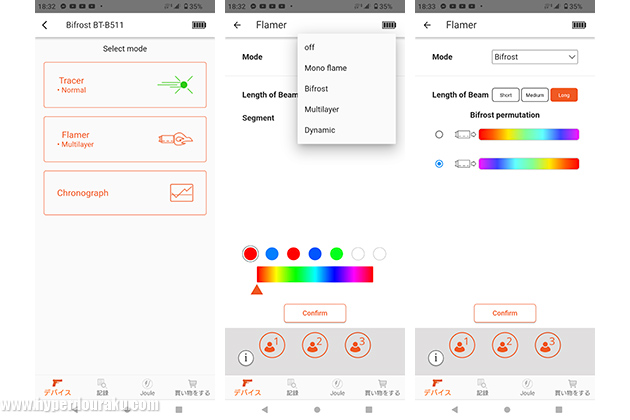The image size is (630, 420).
Task: Select off in the open mode menu
Action: click(x=311, y=47)
